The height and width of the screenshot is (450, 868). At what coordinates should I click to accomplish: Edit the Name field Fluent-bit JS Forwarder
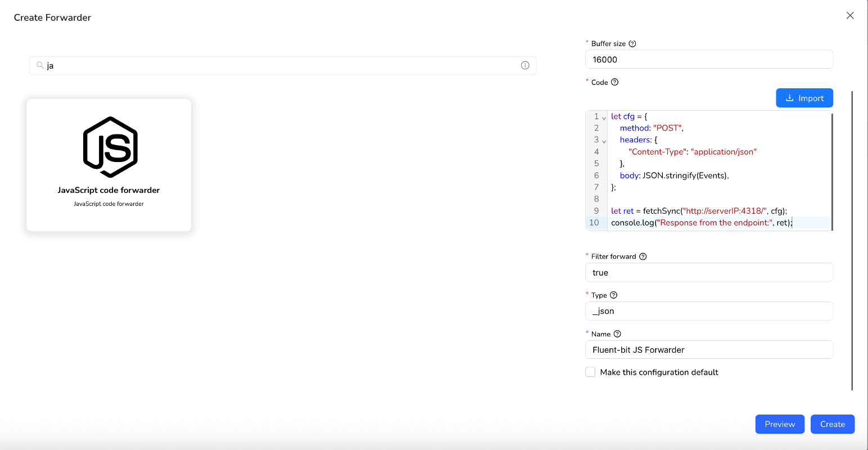pyautogui.click(x=708, y=350)
